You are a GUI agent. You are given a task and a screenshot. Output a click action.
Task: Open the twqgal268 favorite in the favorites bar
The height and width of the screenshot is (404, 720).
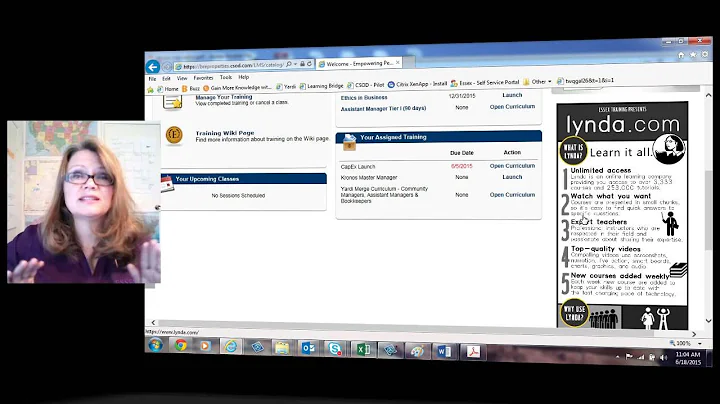click(x=585, y=81)
